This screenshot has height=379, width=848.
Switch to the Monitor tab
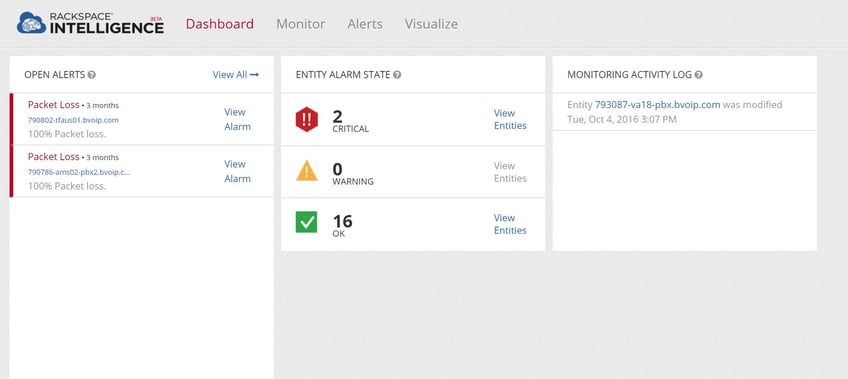[301, 24]
